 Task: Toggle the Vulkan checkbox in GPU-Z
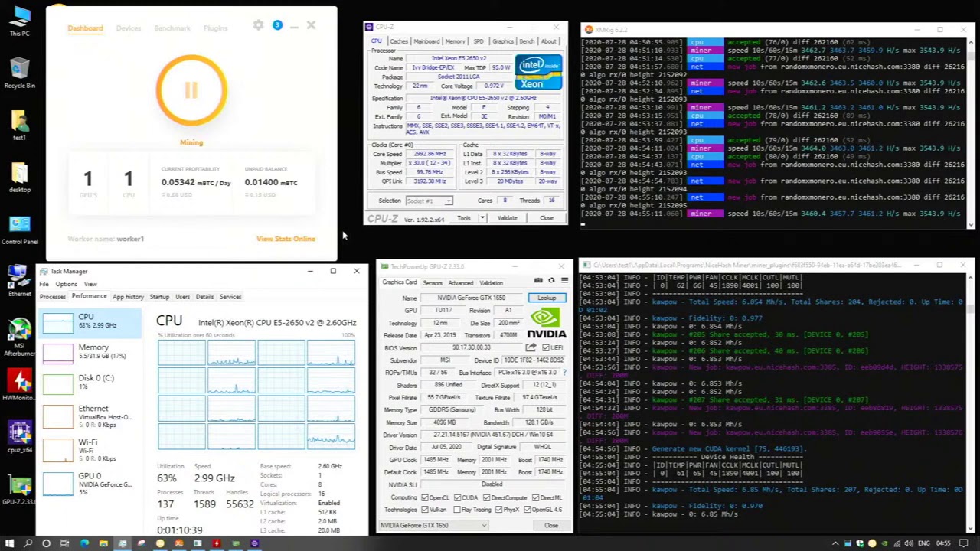[424, 509]
